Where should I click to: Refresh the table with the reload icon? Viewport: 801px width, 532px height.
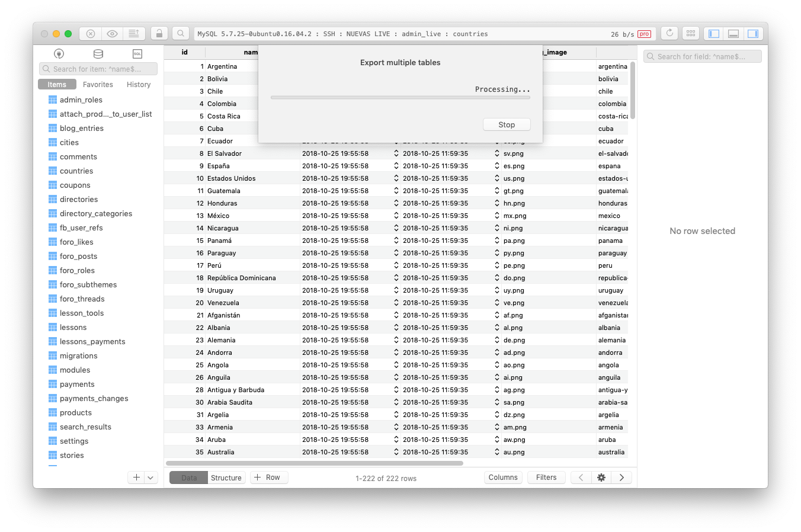point(669,33)
